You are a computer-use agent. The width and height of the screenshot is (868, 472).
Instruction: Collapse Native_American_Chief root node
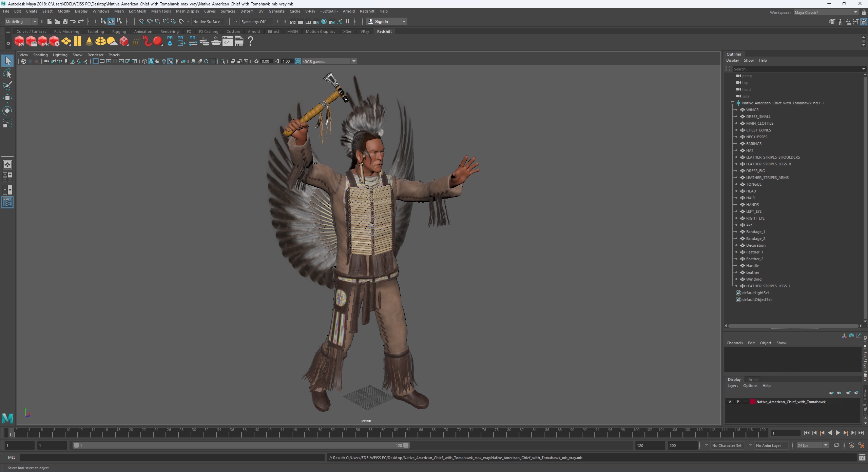point(732,103)
